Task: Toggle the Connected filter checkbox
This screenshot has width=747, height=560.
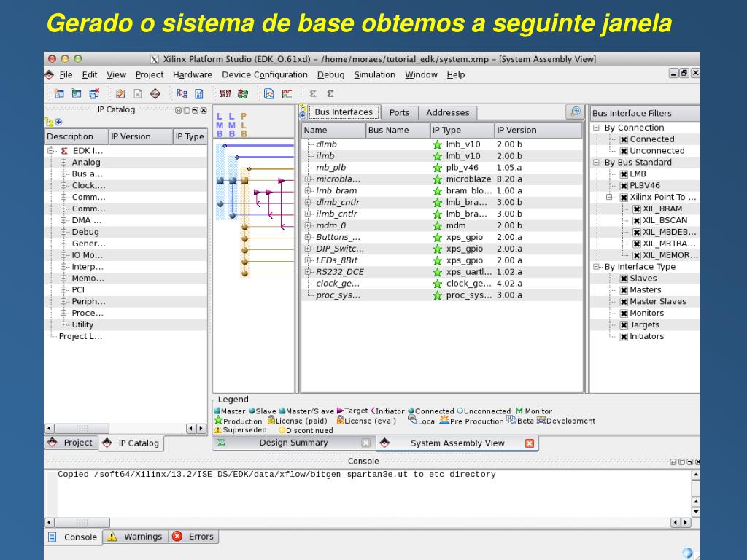Action: coord(624,139)
